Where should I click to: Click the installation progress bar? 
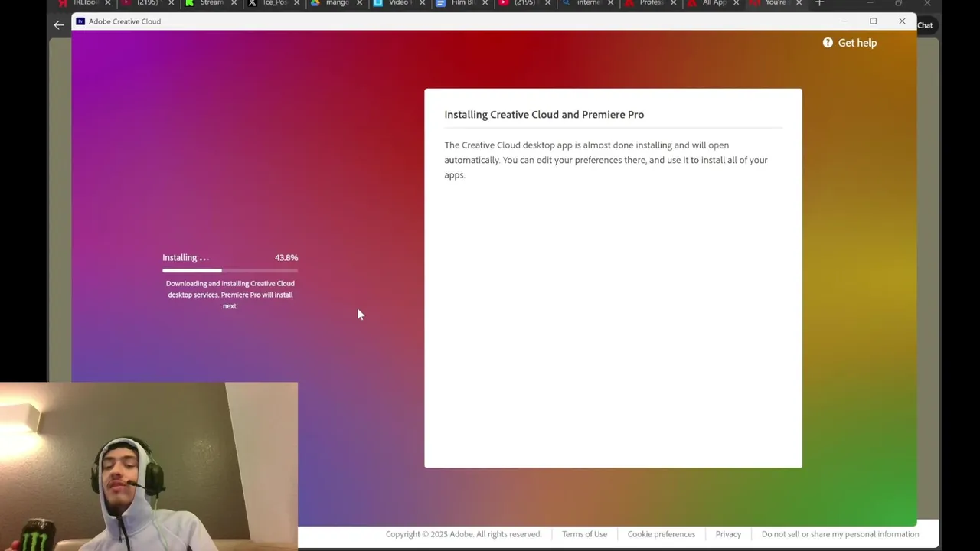230,270
